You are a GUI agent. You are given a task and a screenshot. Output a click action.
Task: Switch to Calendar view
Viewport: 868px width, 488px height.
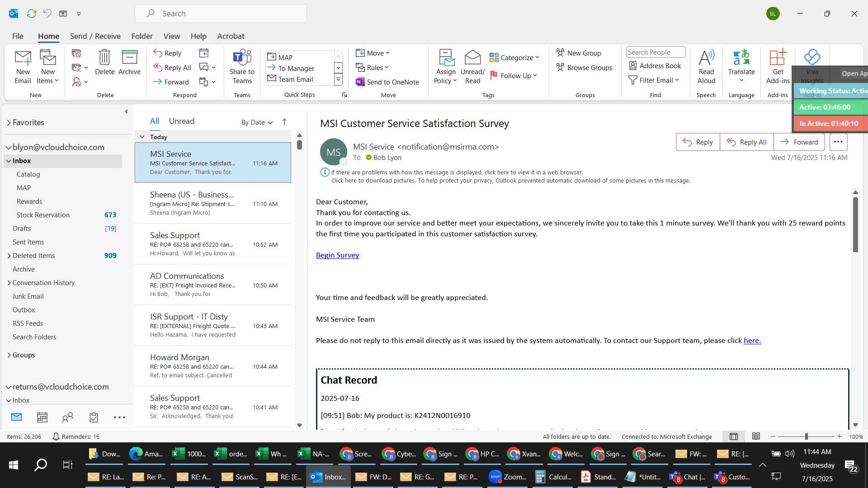click(x=42, y=418)
